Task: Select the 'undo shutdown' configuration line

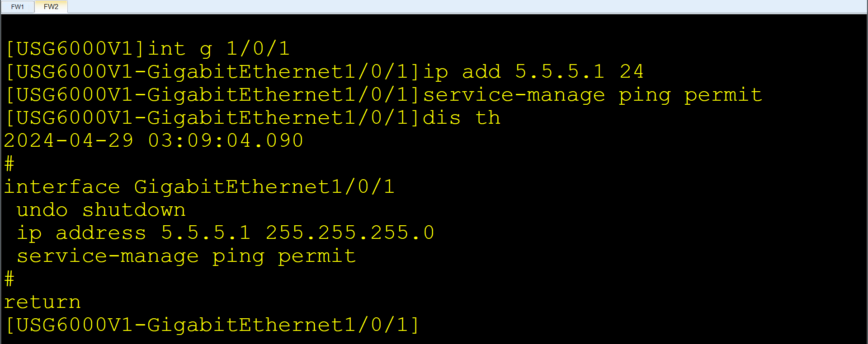Action: tap(99, 209)
